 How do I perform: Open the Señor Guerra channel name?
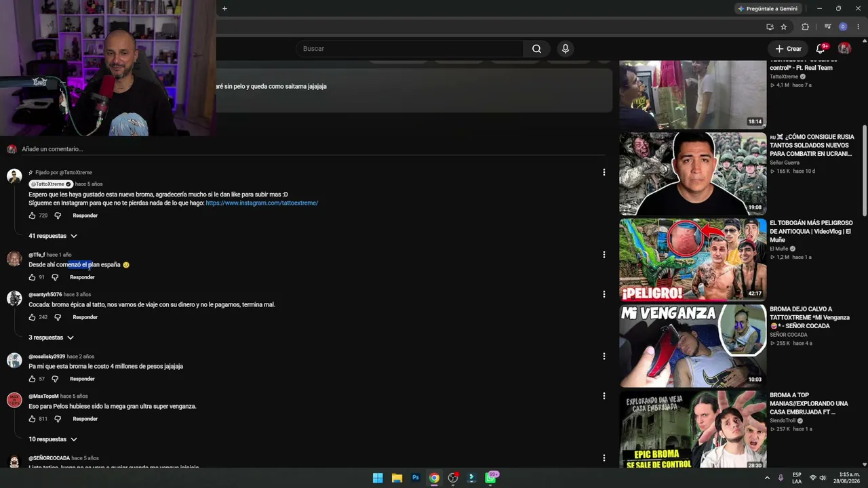tap(785, 163)
